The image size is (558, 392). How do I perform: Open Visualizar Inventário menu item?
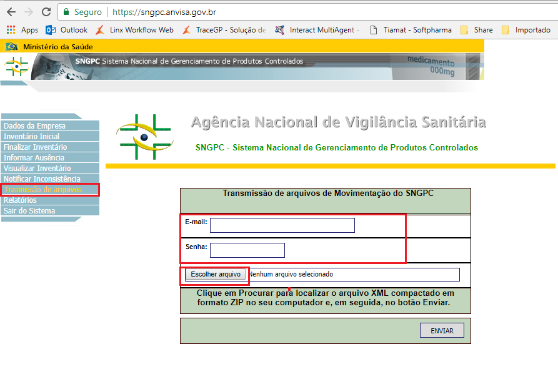pyautogui.click(x=50, y=169)
